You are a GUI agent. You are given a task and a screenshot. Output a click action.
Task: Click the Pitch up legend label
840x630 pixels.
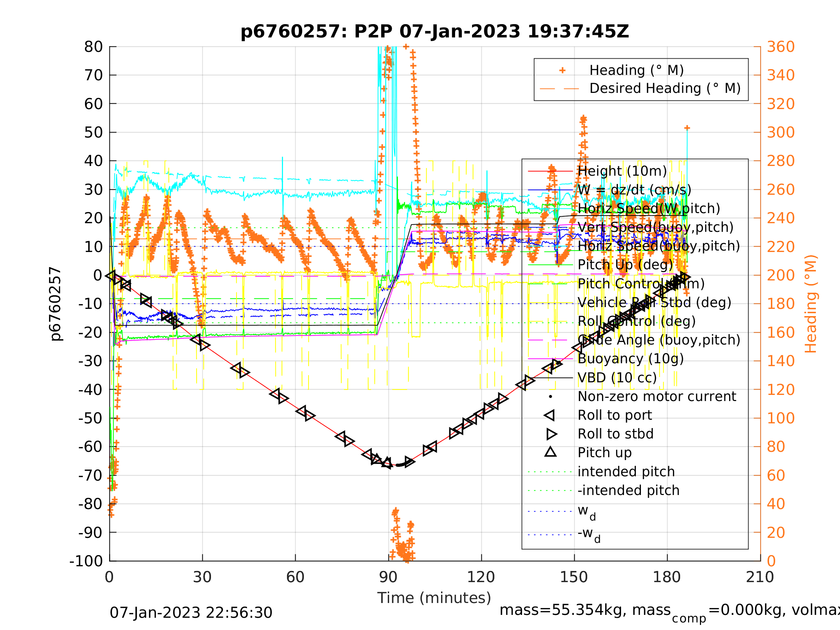point(605,453)
